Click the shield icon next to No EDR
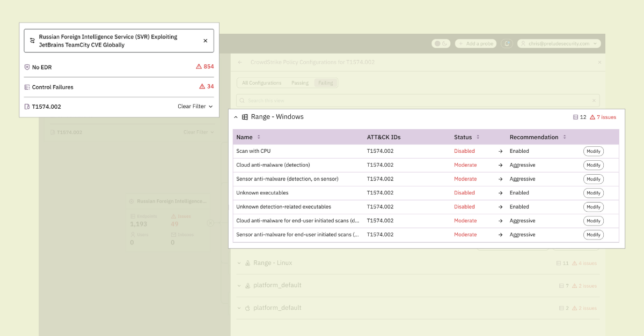 27,67
